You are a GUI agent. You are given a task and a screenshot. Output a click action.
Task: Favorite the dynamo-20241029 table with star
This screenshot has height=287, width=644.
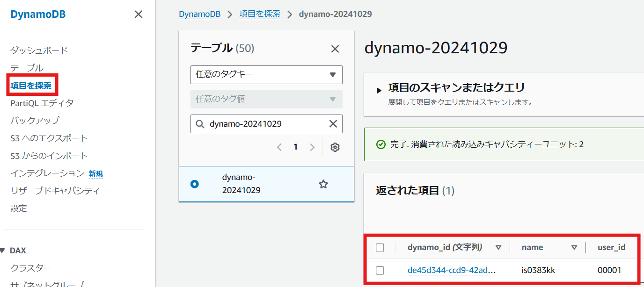323,184
